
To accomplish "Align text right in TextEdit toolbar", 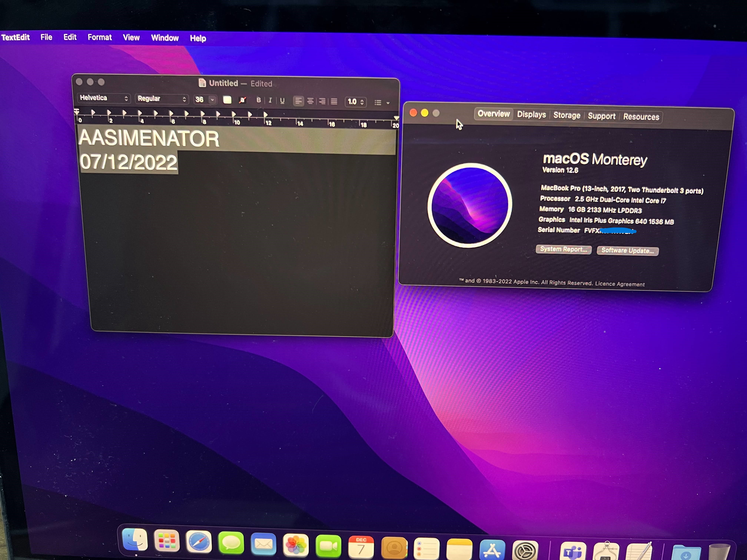I will point(322,101).
